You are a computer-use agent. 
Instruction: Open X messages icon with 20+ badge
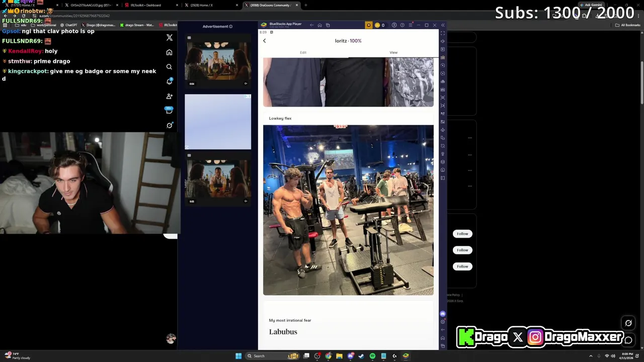coord(169,110)
